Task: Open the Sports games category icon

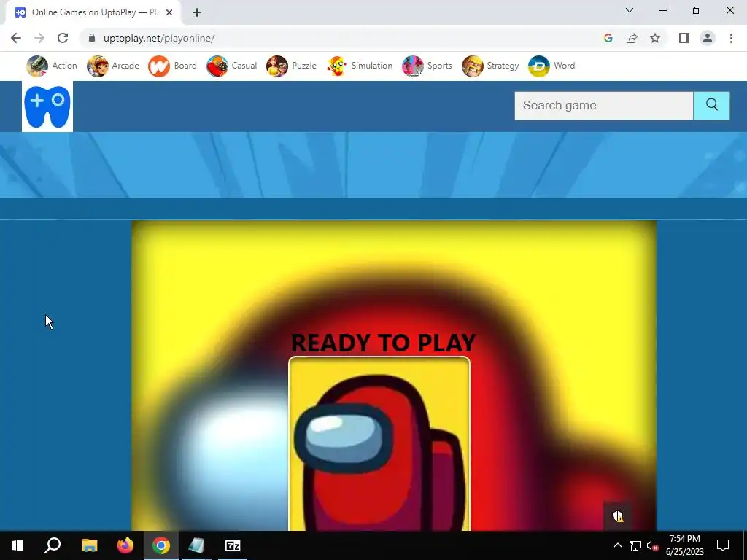Action: coord(413,66)
